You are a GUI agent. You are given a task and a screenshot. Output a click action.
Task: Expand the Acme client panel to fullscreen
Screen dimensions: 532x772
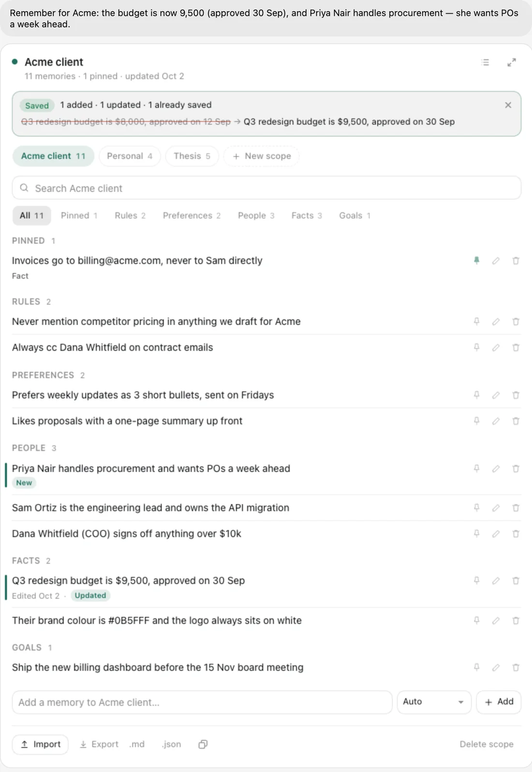(511, 62)
